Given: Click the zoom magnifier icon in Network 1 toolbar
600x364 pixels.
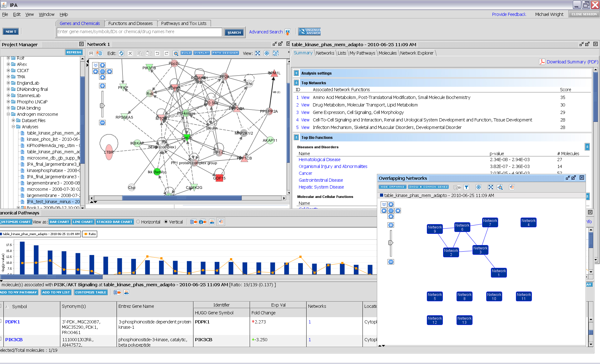Looking at the screenshot, I should [x=176, y=53].
